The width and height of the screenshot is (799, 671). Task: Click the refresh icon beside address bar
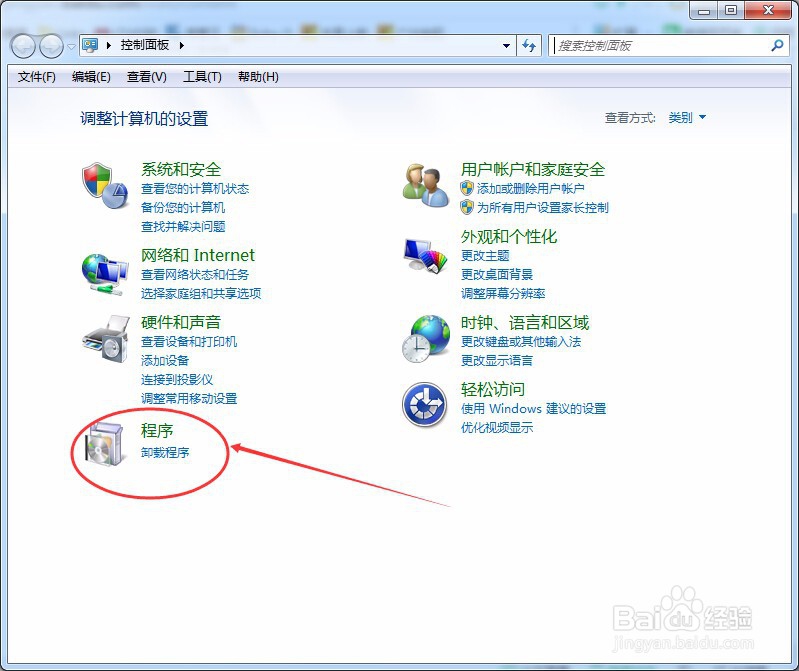[529, 46]
